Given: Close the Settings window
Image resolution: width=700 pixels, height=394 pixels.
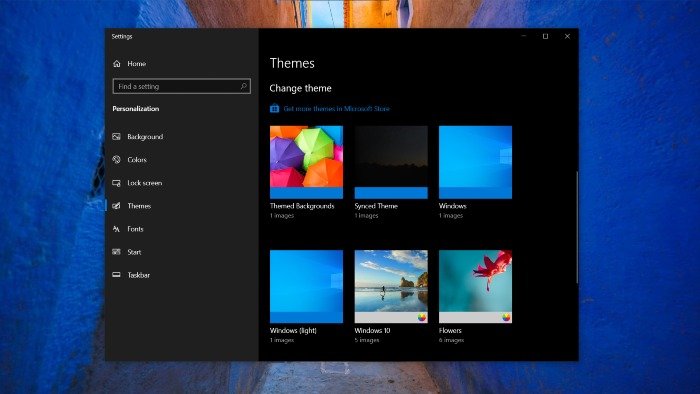Looking at the screenshot, I should (567, 37).
